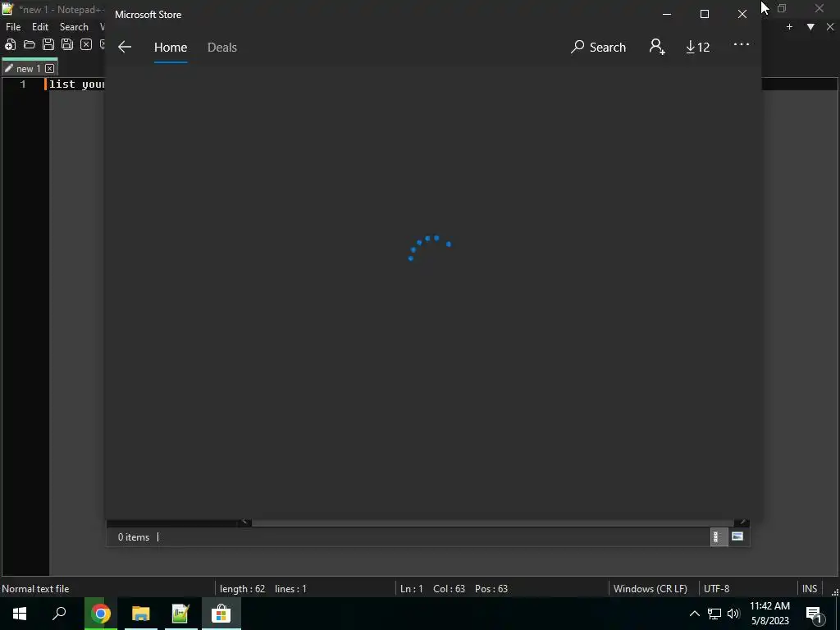Open the Home tab in Microsoft Store
Screen dimensions: 840x630
click(171, 47)
